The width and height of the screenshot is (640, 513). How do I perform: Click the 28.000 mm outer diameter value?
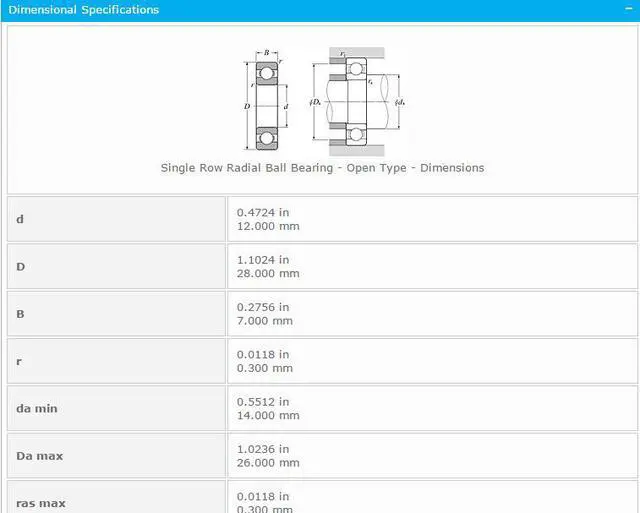[x=267, y=273]
